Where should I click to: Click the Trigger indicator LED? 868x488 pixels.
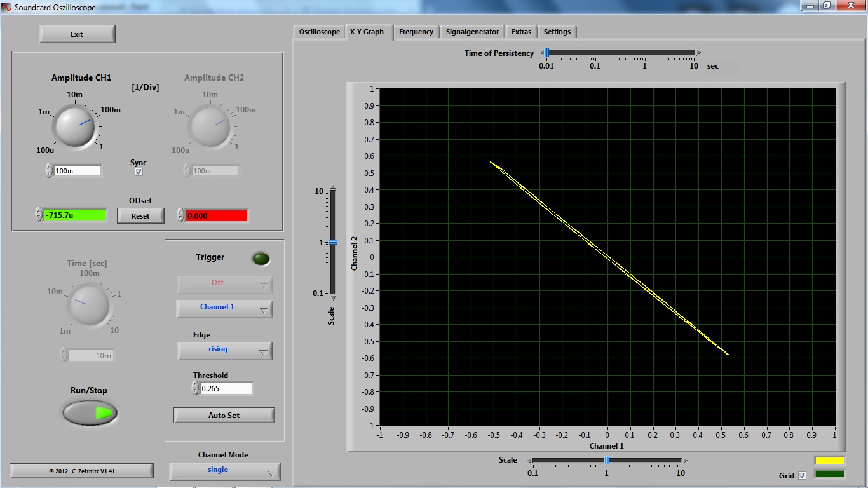261,259
